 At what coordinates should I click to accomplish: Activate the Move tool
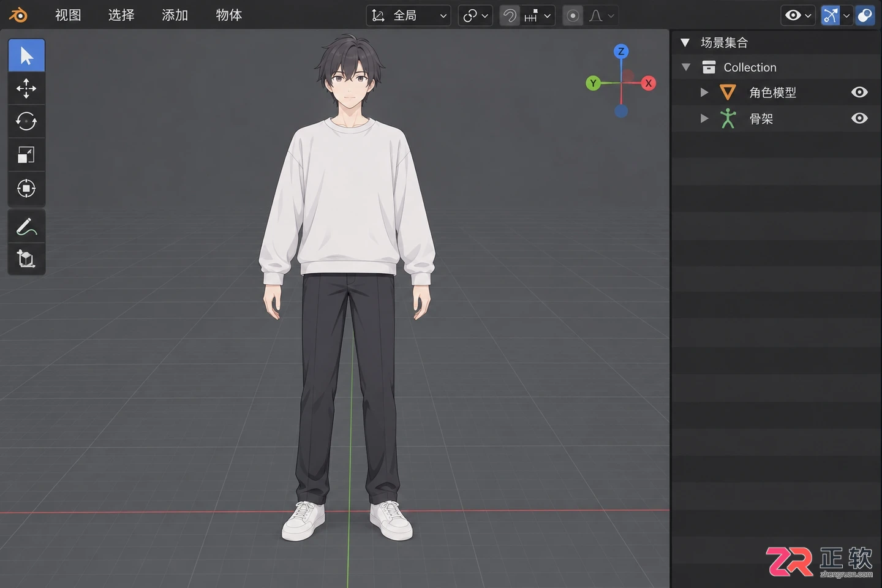26,88
